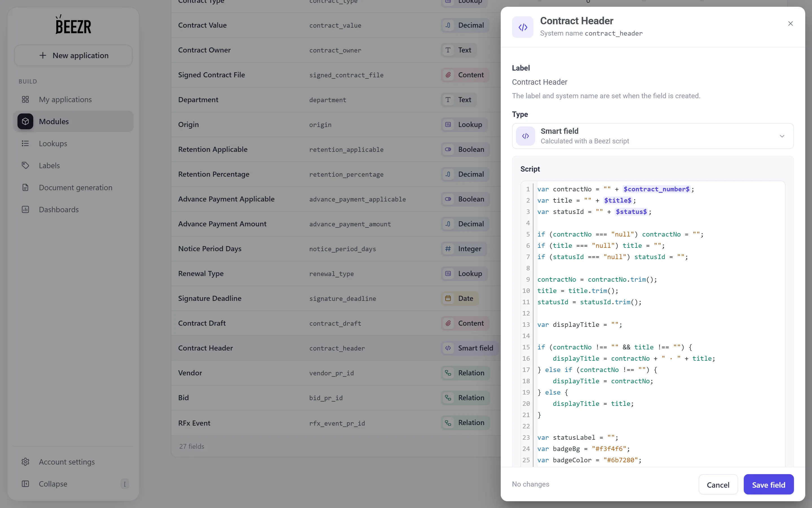Click Smart field code icon in Contract Header row
Screen dimensions: 812x508
[x=448, y=348]
